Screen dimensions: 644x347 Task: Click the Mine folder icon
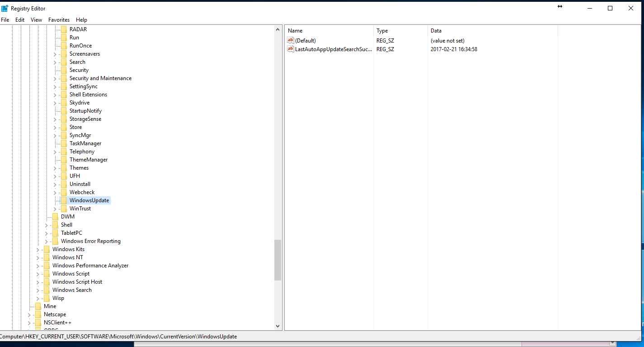coord(38,306)
